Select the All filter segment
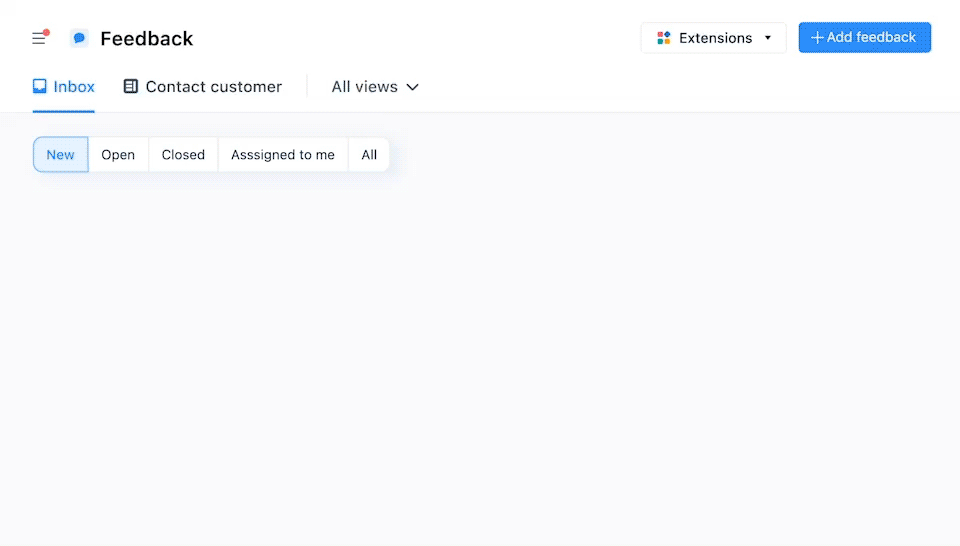 (369, 155)
